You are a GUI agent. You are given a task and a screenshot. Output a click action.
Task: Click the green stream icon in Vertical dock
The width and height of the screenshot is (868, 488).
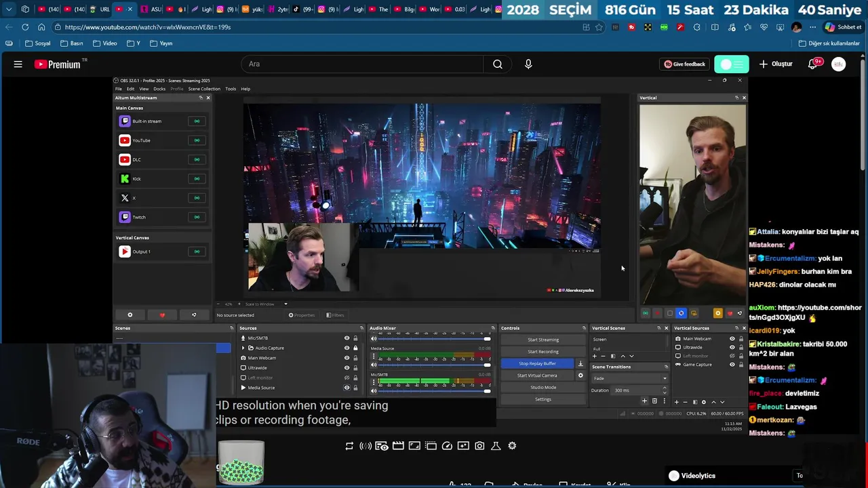(x=646, y=313)
